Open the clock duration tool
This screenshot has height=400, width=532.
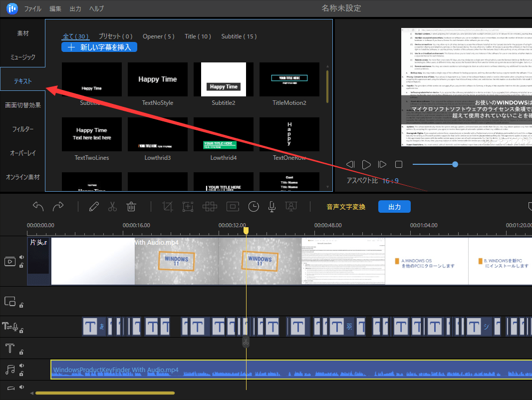(254, 206)
